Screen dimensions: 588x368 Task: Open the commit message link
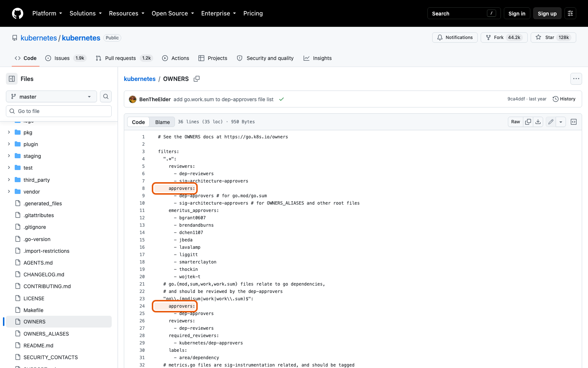[223, 99]
